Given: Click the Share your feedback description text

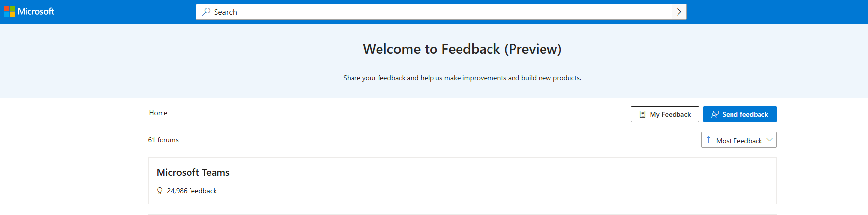Looking at the screenshot, I should 462,78.
